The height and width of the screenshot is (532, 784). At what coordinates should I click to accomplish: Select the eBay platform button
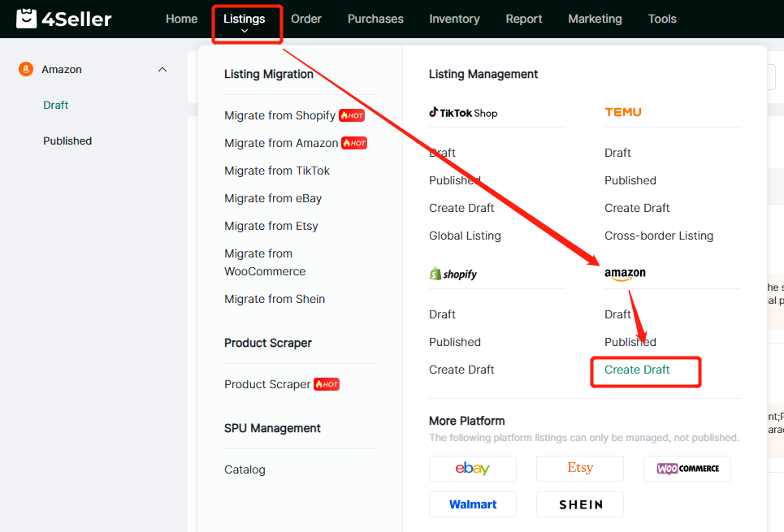(x=473, y=469)
